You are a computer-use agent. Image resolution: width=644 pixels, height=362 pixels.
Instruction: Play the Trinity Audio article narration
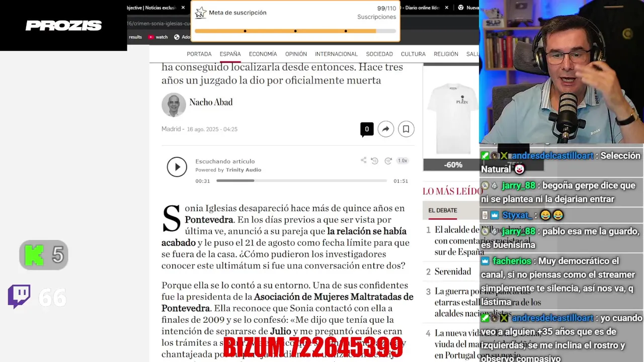(x=177, y=167)
